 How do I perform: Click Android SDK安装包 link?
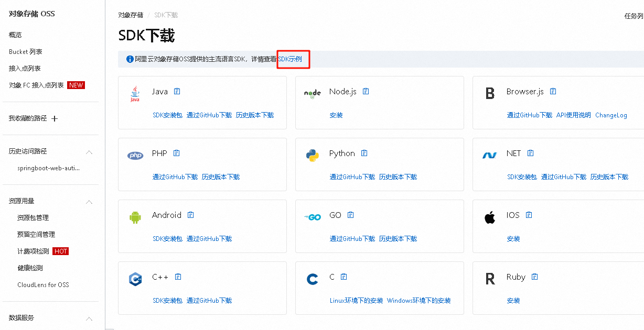[x=167, y=238]
